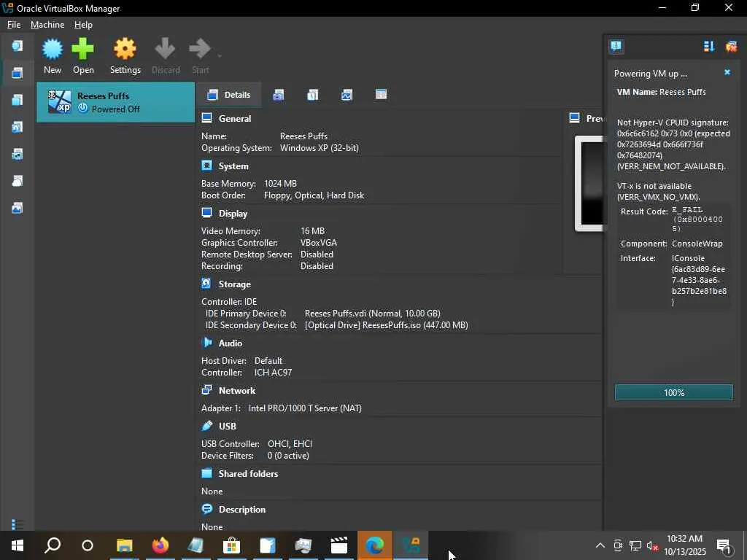Image resolution: width=747 pixels, height=560 pixels.
Task: Click the Shared folders section icon
Action: (206, 473)
